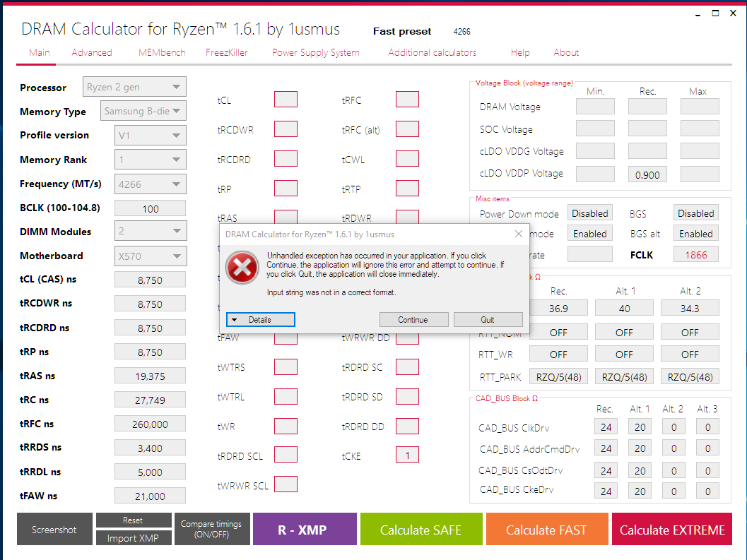Switch to the FreezKiller tab
Viewport: 747px width, 560px height.
(227, 52)
